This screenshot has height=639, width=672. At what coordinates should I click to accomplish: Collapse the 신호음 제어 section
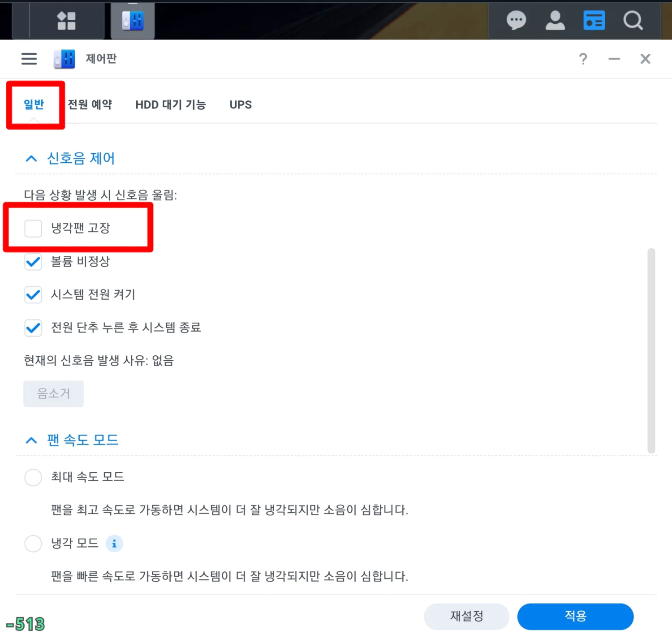coord(31,159)
